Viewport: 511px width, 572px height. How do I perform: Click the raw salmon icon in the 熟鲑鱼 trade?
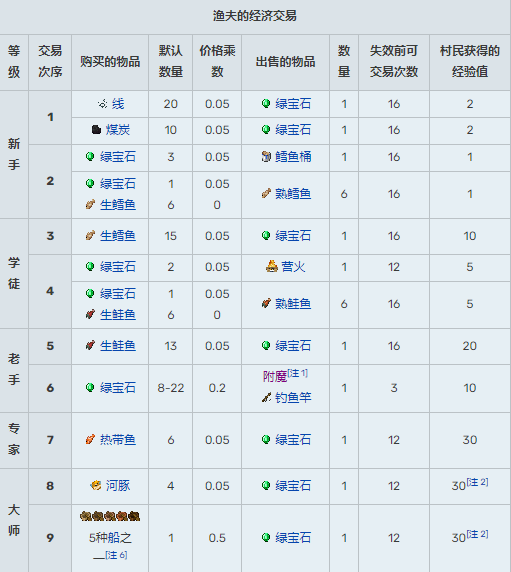coord(90,314)
